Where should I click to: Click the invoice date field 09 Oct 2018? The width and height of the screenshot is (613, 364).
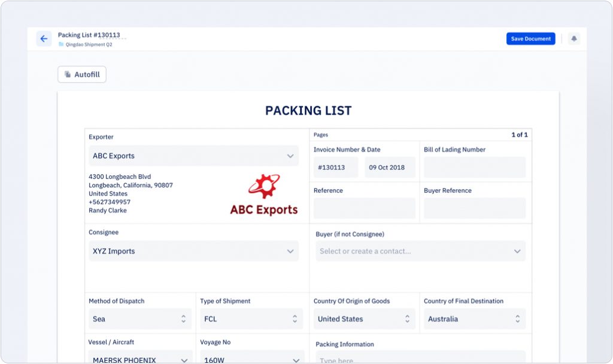click(x=390, y=168)
